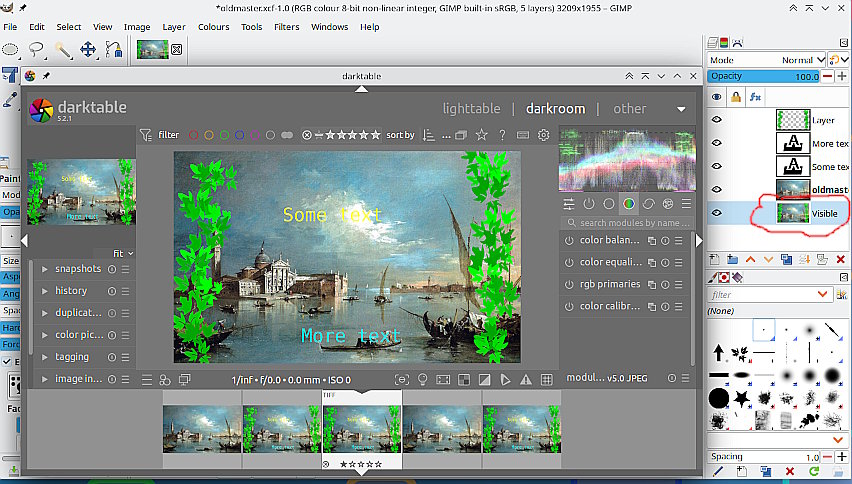This screenshot has height=484, width=852.
Task: Click the raise layer up arrow
Action: coord(751,259)
